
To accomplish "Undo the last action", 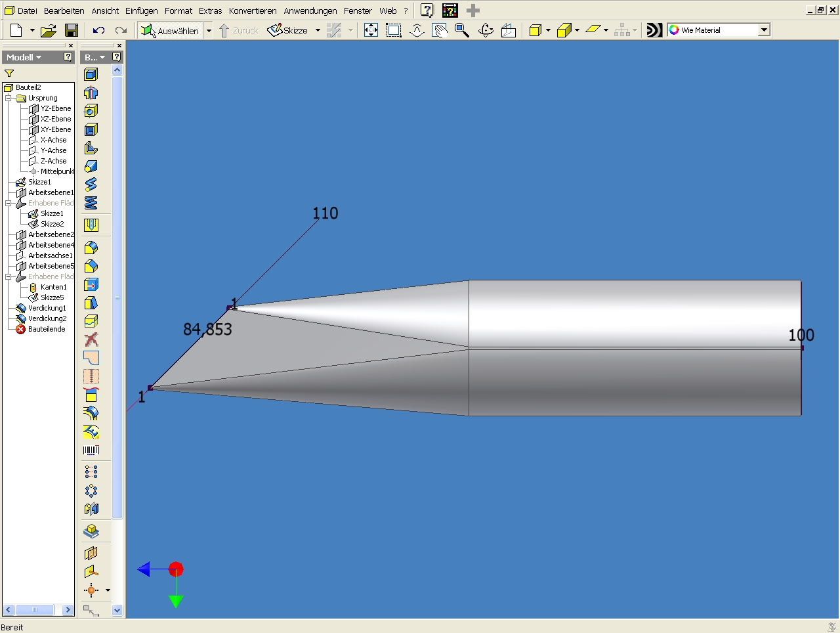I will point(99,30).
